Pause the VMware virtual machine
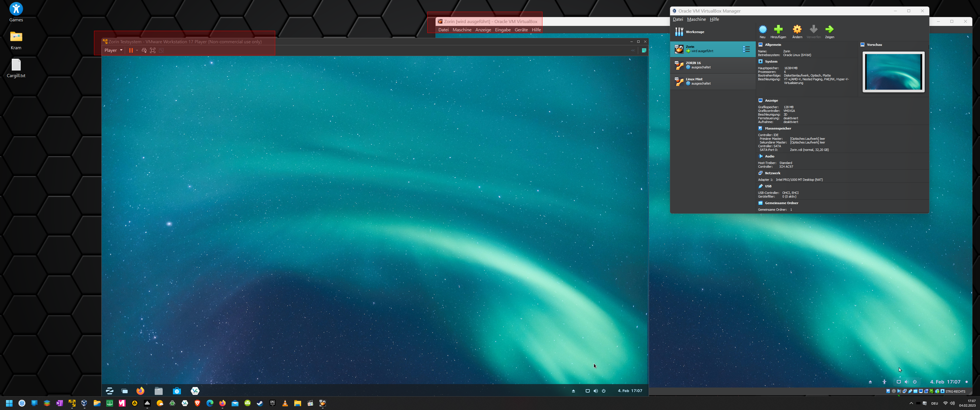Image resolution: width=980 pixels, height=410 pixels. pyautogui.click(x=131, y=50)
